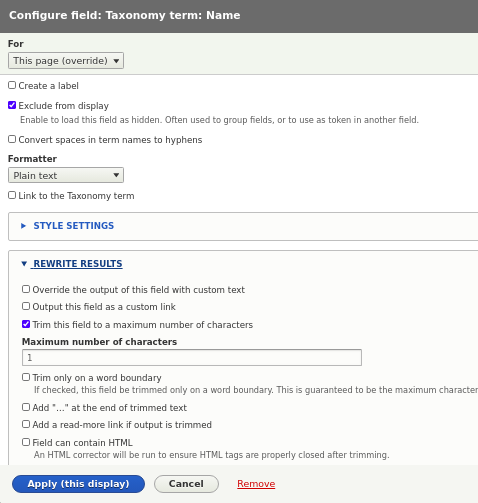Uncheck Exclude from display

pos(12,105)
